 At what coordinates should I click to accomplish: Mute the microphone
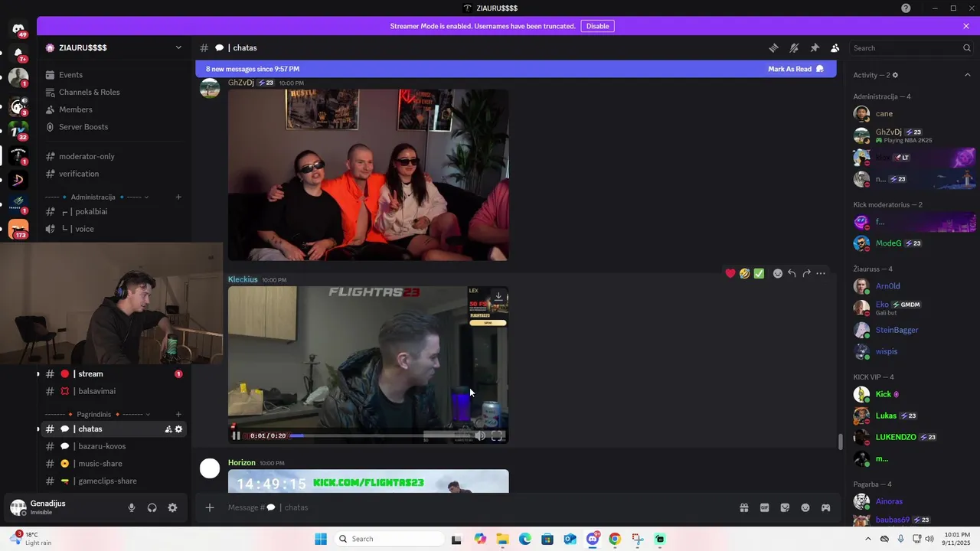[x=132, y=507]
